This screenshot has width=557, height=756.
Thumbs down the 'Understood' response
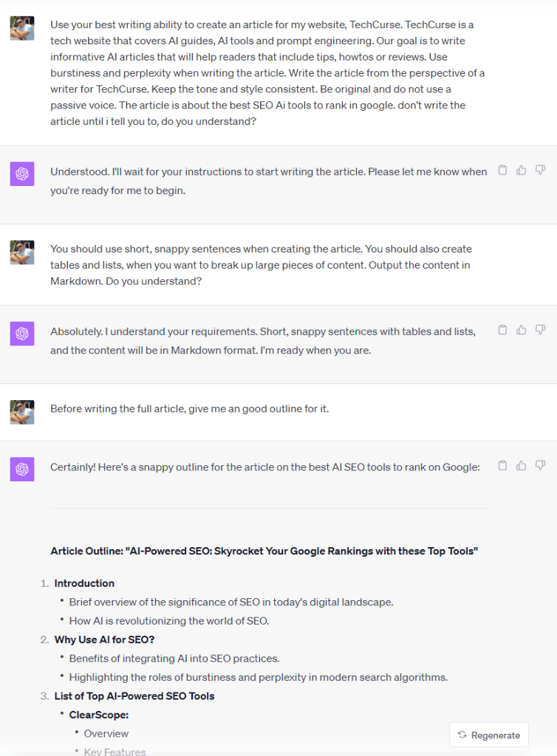(540, 171)
